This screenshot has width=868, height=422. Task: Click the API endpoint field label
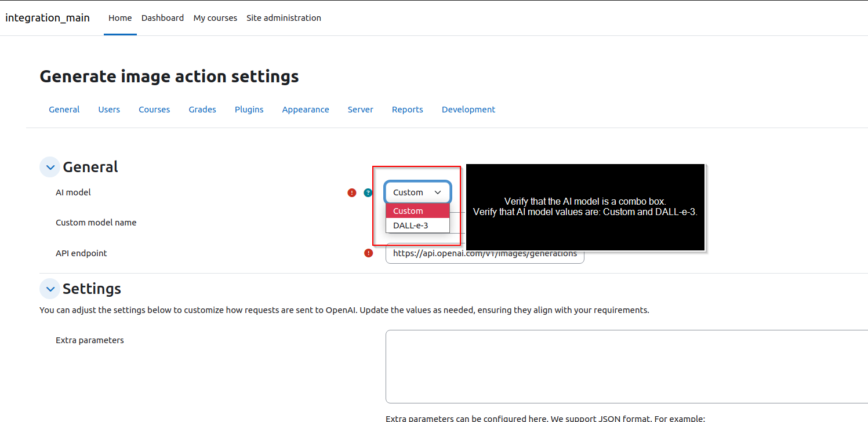(x=81, y=253)
